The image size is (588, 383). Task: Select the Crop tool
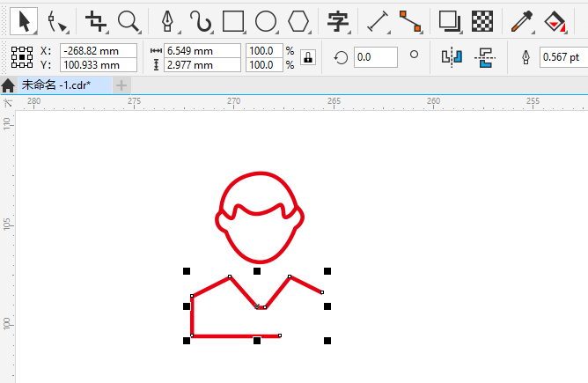[96, 21]
